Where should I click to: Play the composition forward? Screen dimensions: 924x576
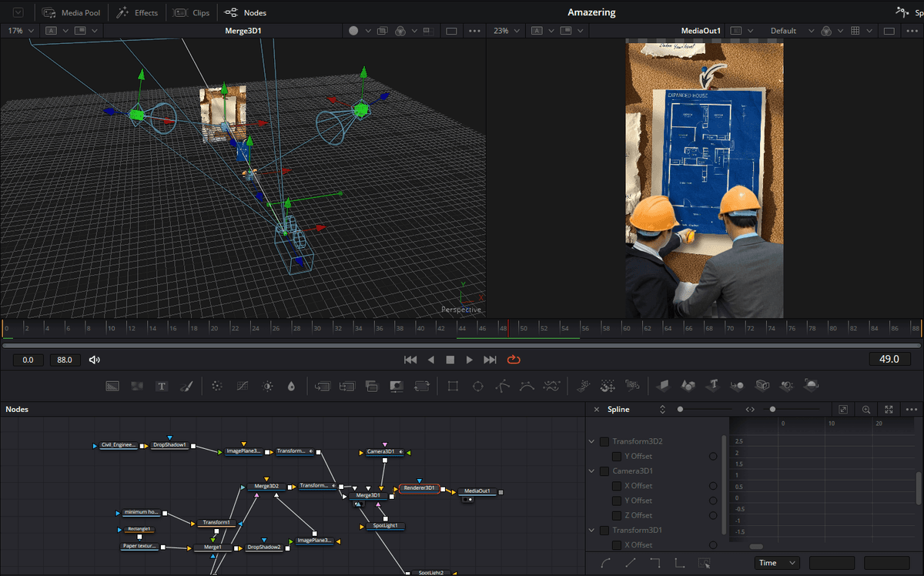tap(470, 360)
